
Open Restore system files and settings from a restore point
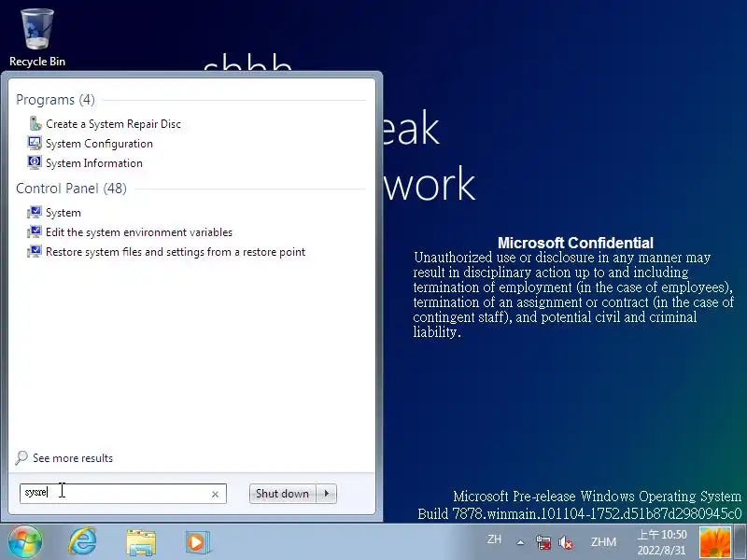[176, 251]
